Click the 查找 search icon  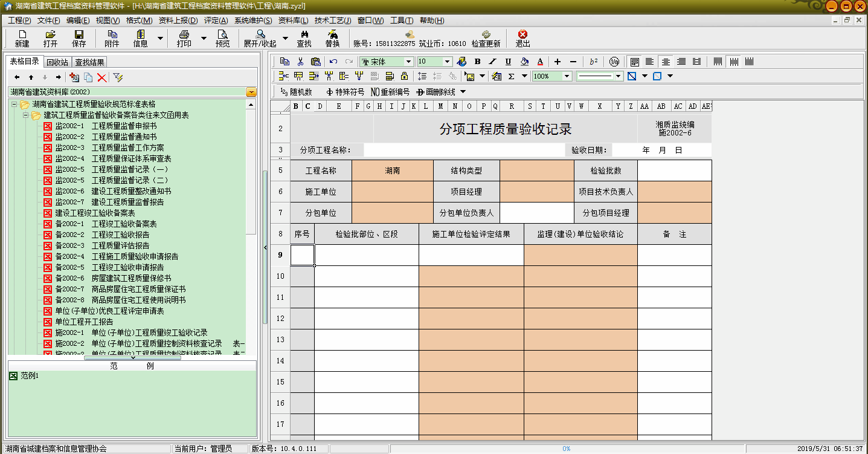303,37
